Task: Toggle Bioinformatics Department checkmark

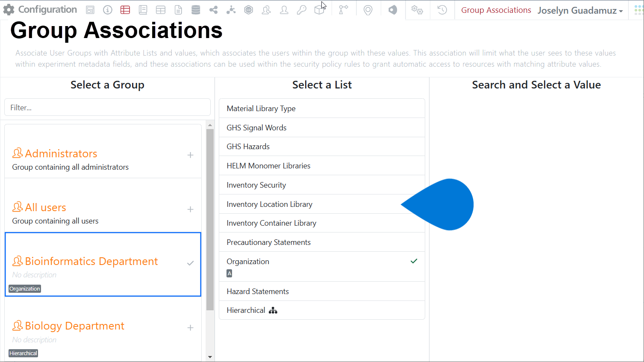Action: (191, 263)
